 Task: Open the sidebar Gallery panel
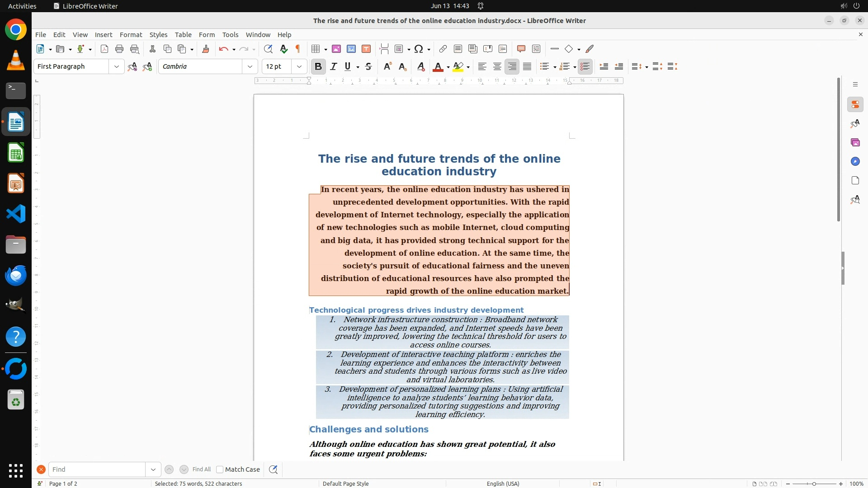coord(855,142)
